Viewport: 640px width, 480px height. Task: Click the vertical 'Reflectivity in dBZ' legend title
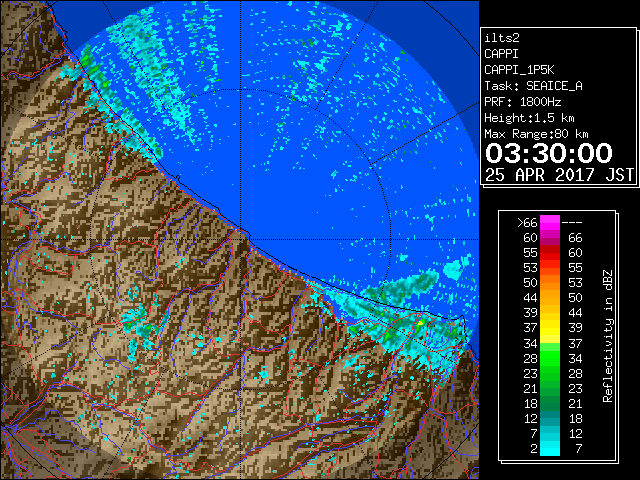pyautogui.click(x=608, y=336)
